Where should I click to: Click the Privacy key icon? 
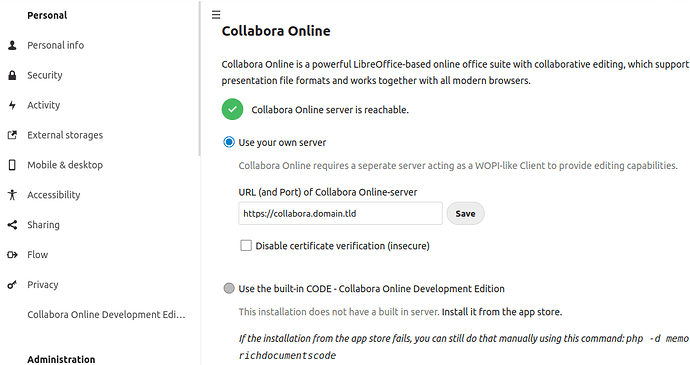12,284
